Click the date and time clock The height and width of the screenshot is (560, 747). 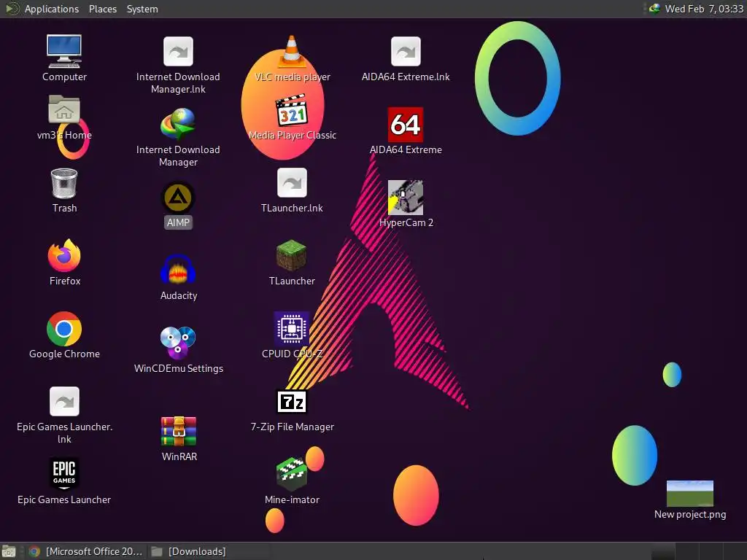(704, 9)
